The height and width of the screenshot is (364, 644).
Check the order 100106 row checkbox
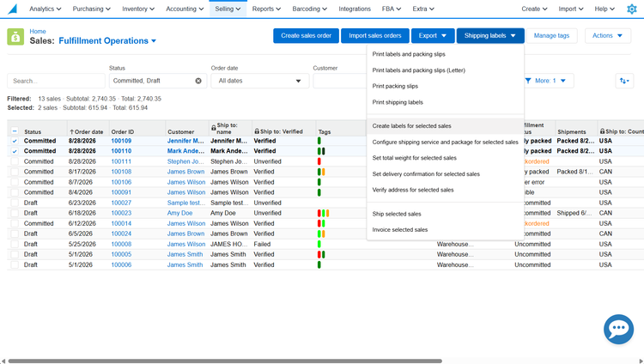tap(15, 182)
